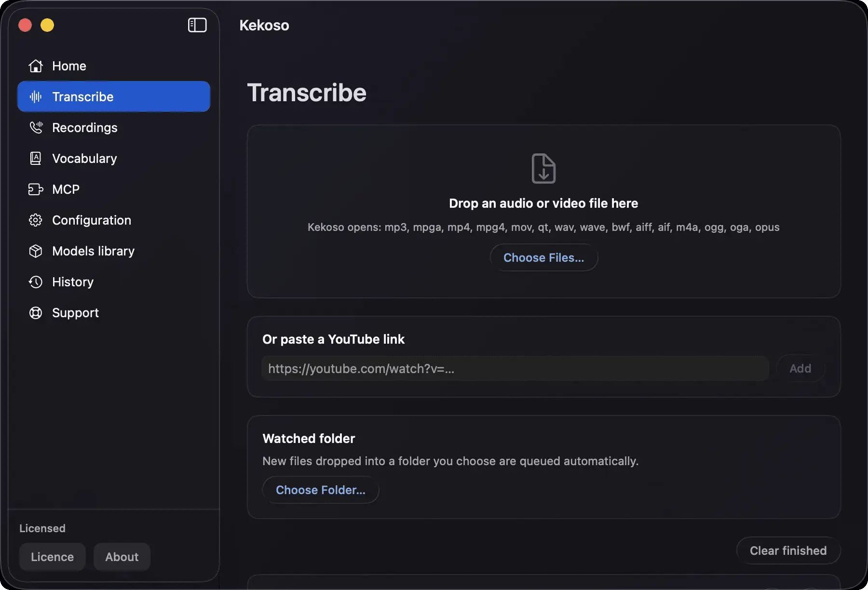Click the Choose Folder... button
The width and height of the screenshot is (868, 590).
[x=321, y=490]
